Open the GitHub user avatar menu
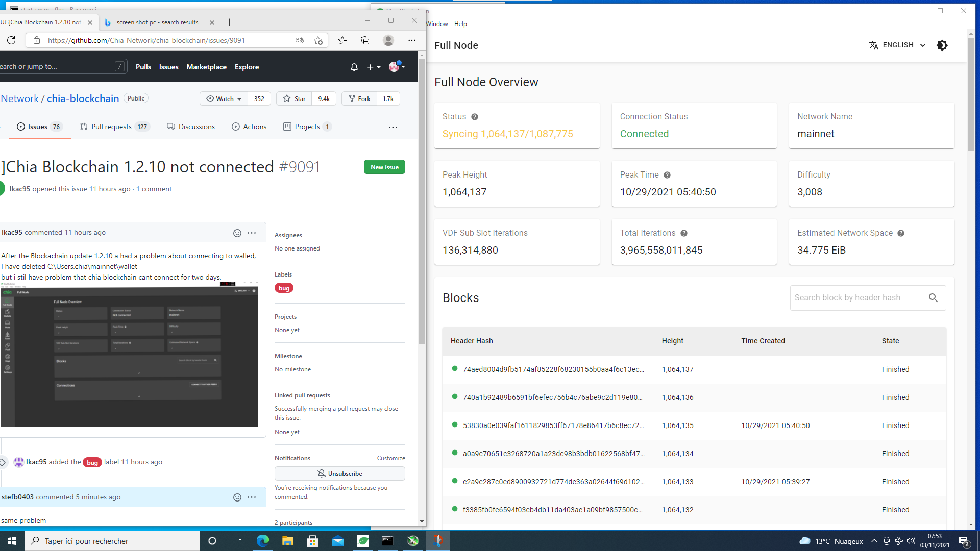Screen dimensions: 980x551 tap(397, 67)
